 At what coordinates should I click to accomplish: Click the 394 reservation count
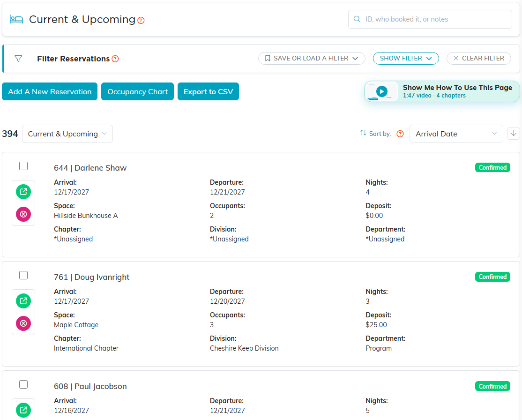pos(10,134)
